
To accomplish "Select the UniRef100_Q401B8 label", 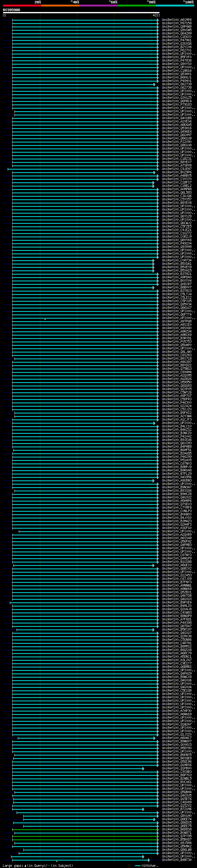I will point(177,118).
